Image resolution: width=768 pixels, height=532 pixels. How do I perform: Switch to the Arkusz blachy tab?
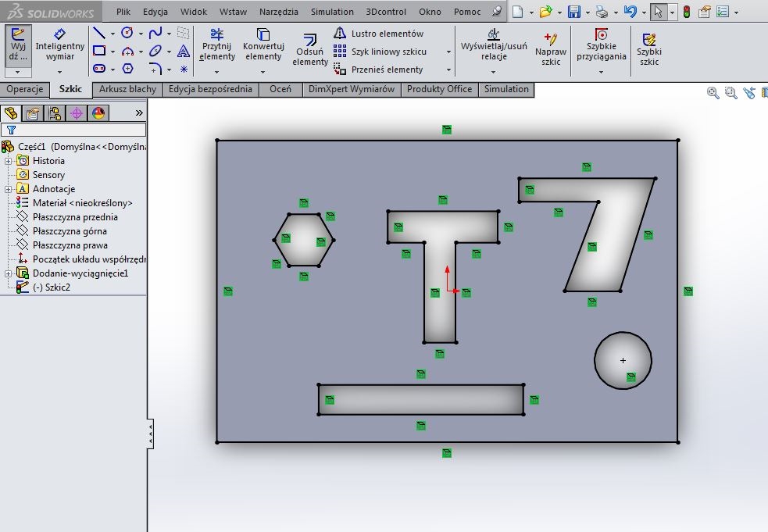pyautogui.click(x=127, y=89)
